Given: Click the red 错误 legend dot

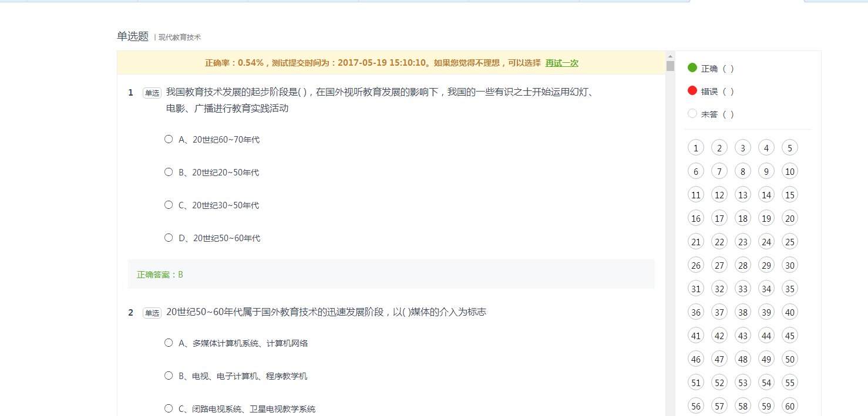Looking at the screenshot, I should click(692, 91).
